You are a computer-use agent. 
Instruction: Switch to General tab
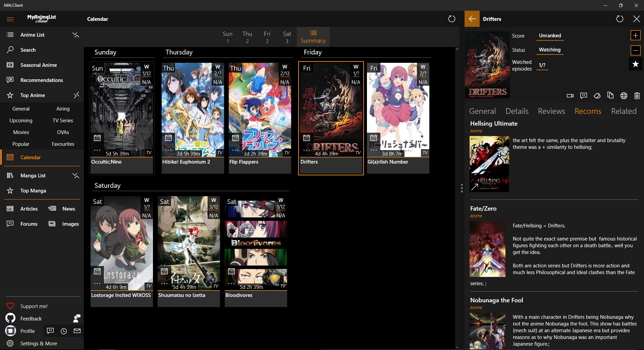click(x=482, y=111)
